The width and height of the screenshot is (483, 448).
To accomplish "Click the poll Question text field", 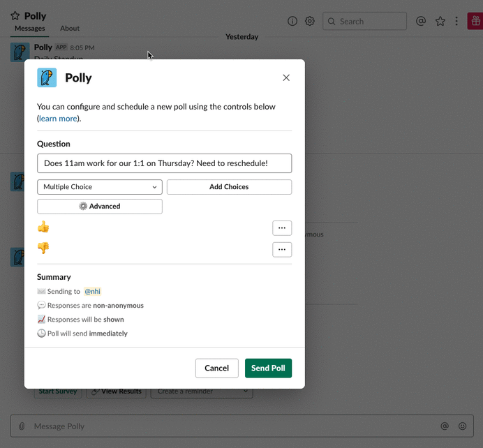I will coord(164,163).
